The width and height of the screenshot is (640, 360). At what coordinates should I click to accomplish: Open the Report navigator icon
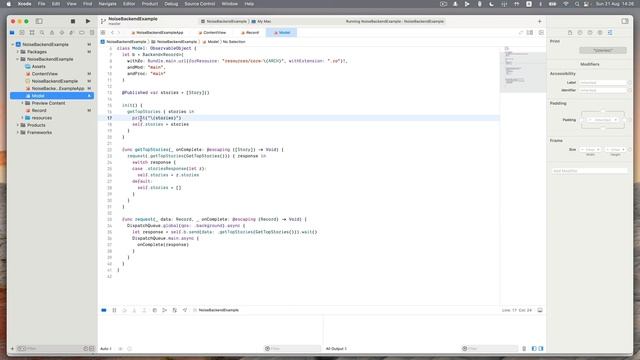tap(92, 33)
